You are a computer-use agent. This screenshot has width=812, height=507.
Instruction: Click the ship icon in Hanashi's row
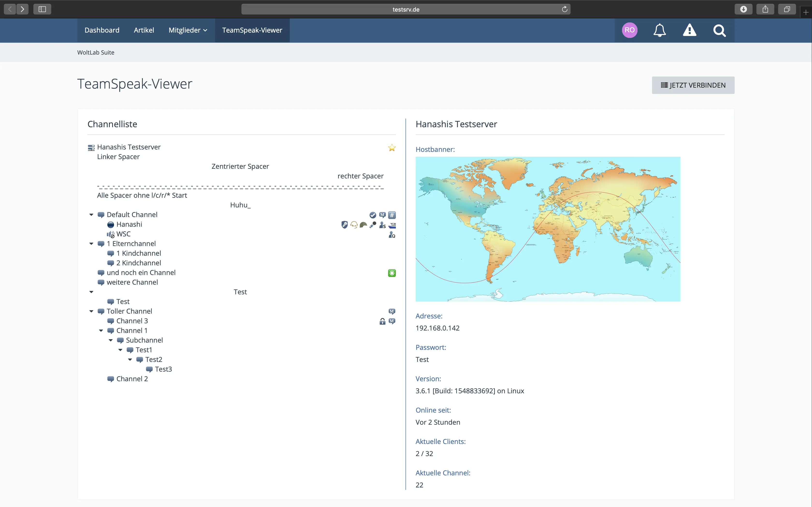(392, 225)
